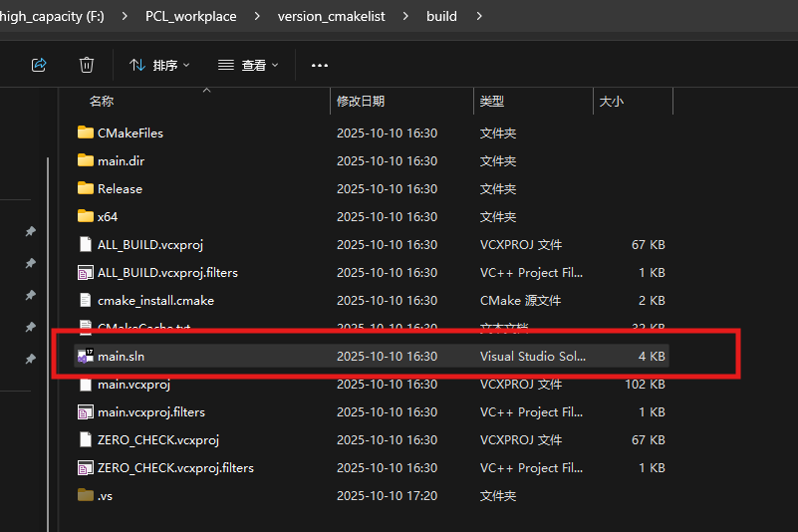Click the ALL_BUILD.vcxproj file icon
The height and width of the screenshot is (532, 798).
tap(86, 244)
